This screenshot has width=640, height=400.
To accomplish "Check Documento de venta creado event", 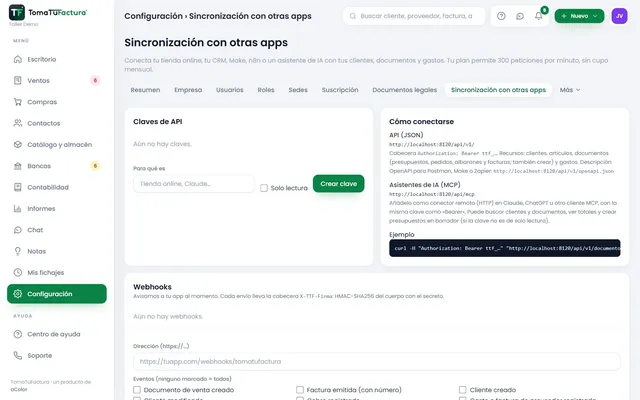I will 137,390.
